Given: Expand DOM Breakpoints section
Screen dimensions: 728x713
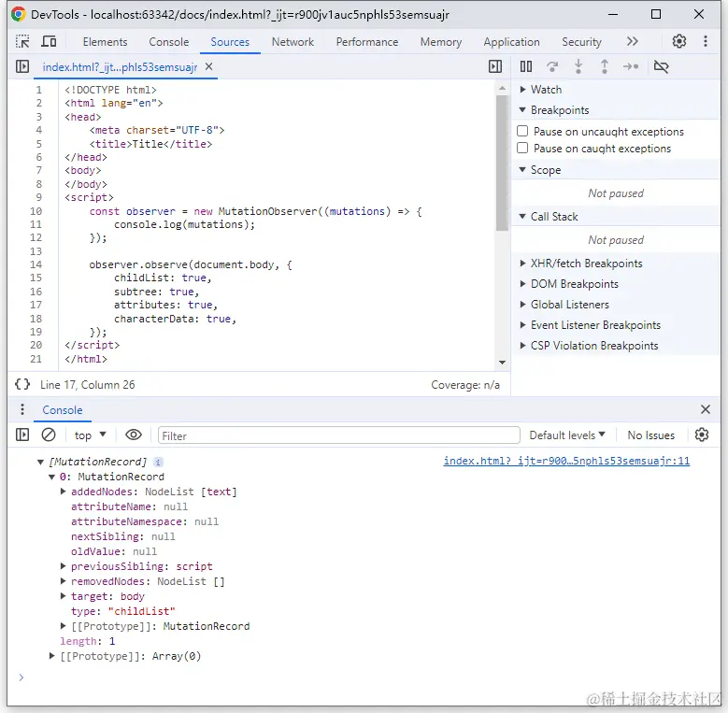Looking at the screenshot, I should (522, 284).
